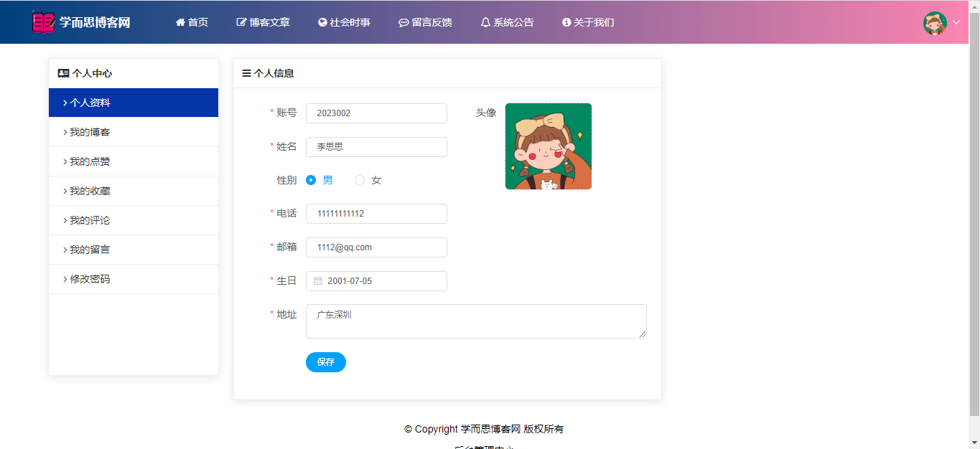Click the Copyright 学而思博客网 版权所有 text
This screenshot has width=980, height=449.
click(484, 429)
